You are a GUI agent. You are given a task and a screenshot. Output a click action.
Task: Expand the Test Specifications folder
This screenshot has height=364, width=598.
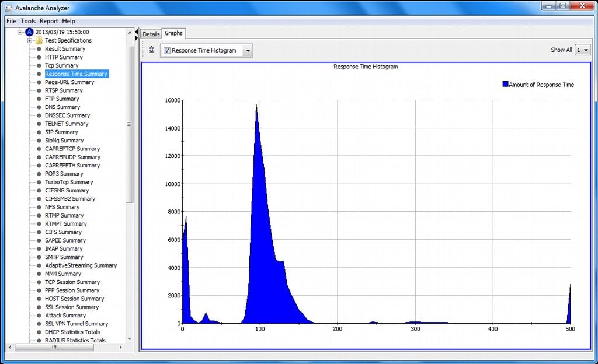click(29, 40)
